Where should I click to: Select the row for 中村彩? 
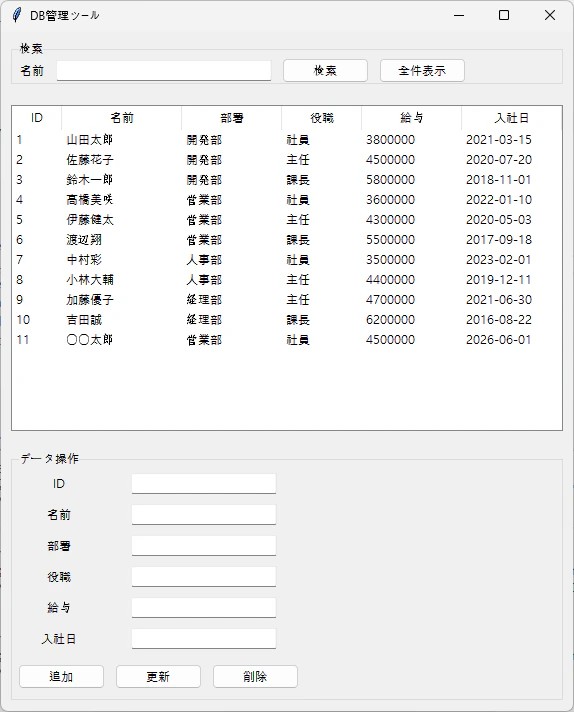(287, 260)
